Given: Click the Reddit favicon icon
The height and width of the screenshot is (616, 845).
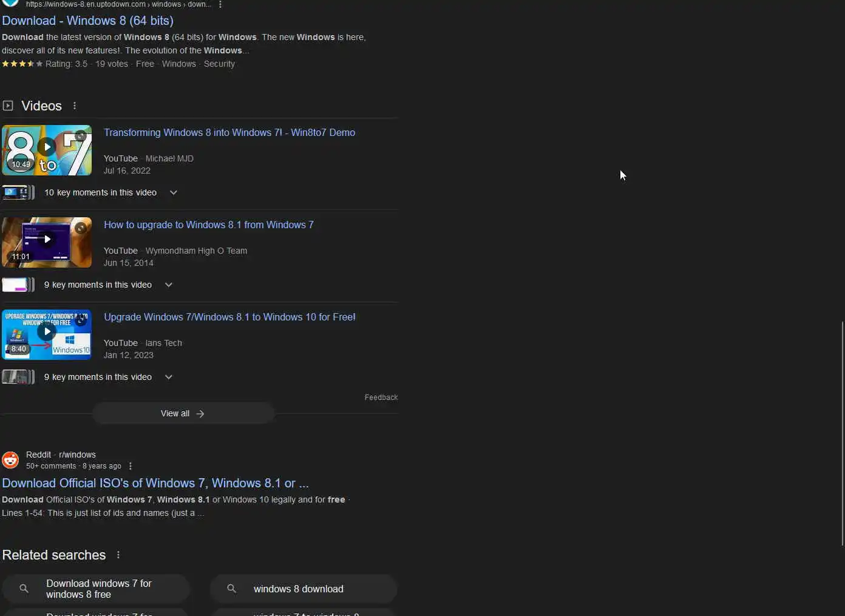Looking at the screenshot, I should [10, 460].
